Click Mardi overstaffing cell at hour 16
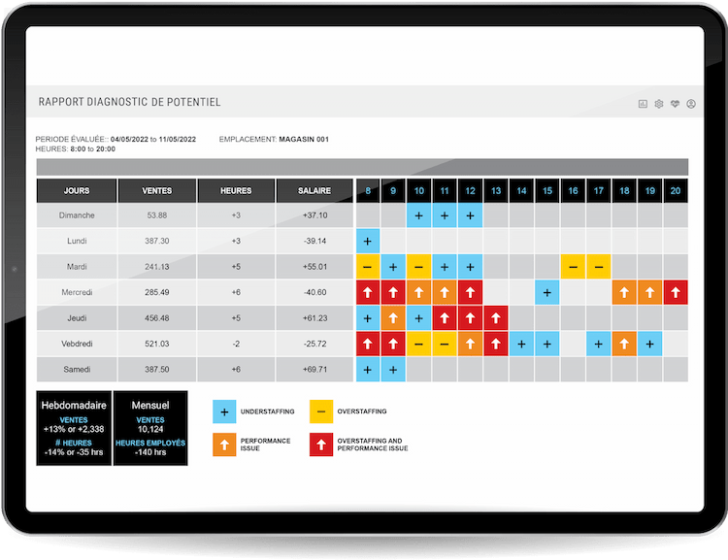This screenshot has height=560, width=728. (x=573, y=267)
